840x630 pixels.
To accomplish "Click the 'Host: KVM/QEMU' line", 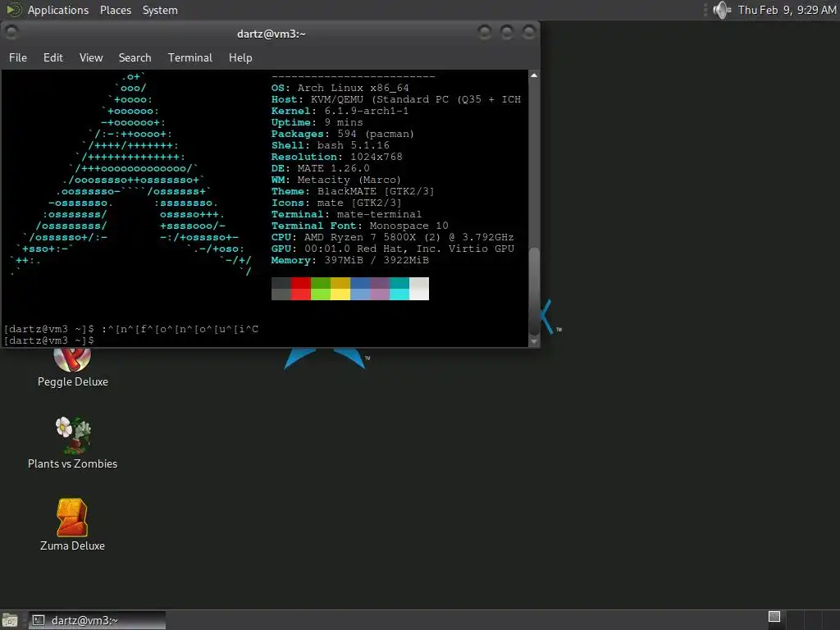I will pyautogui.click(x=396, y=99).
